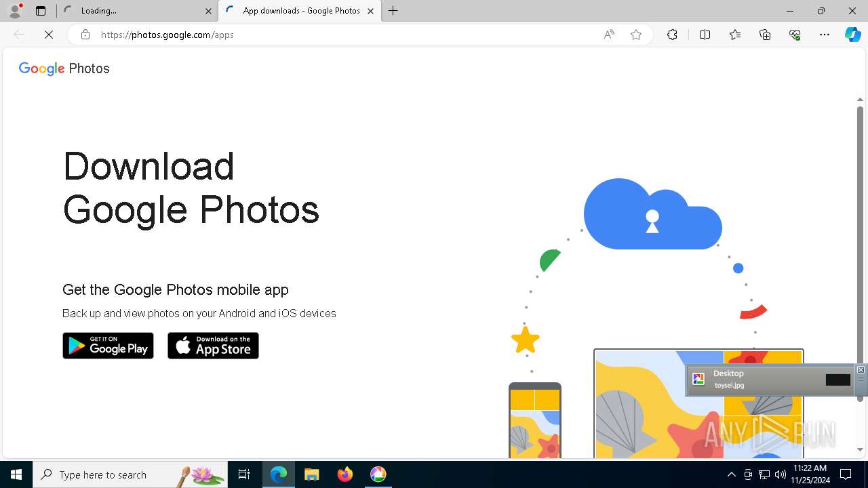
Task: View site information lock icon
Action: [x=85, y=35]
